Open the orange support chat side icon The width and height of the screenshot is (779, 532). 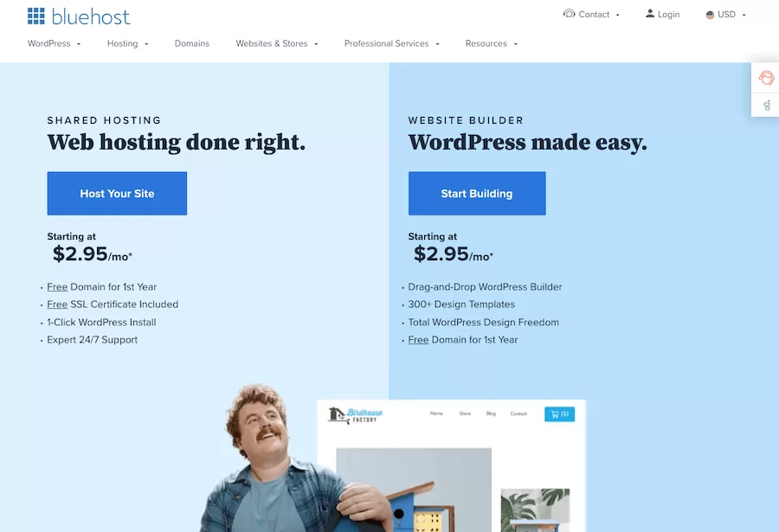pyautogui.click(x=766, y=78)
